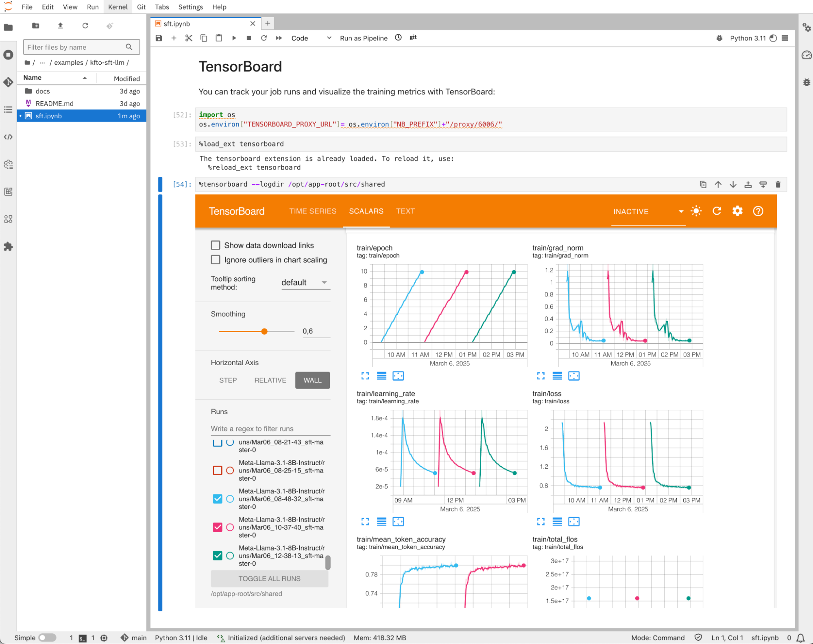The image size is (813, 644).
Task: Restart the kernel from notebook toolbar
Action: (x=264, y=38)
